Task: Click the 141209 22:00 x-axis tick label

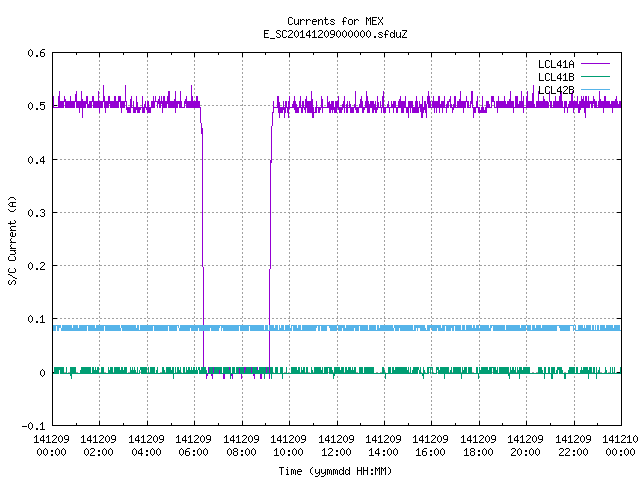Action: pyautogui.click(x=573, y=445)
